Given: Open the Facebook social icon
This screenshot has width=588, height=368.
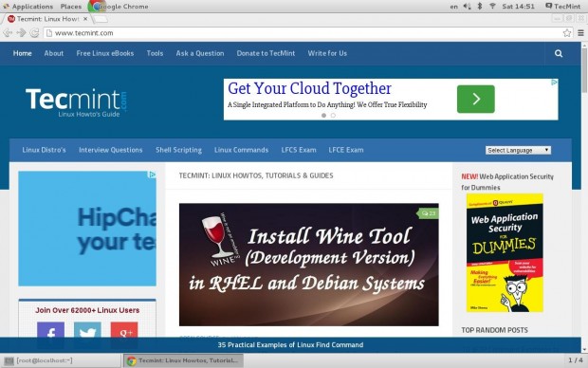Looking at the screenshot, I should point(50,330).
